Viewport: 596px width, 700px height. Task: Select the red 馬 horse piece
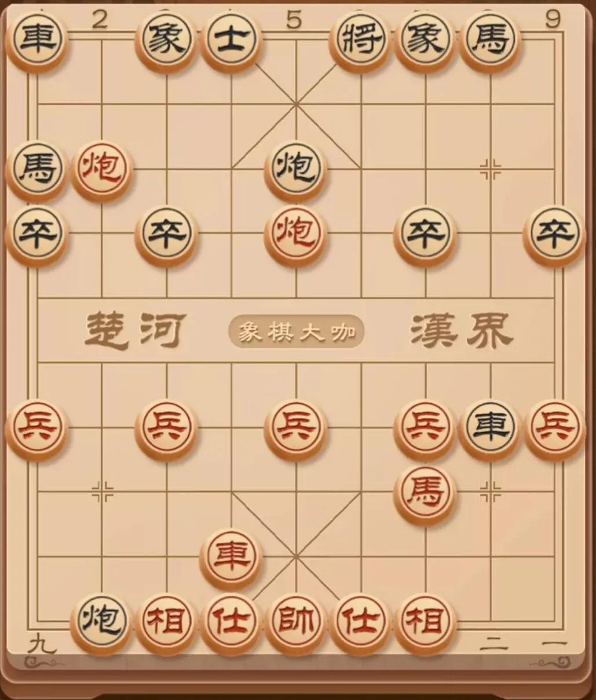(425, 494)
